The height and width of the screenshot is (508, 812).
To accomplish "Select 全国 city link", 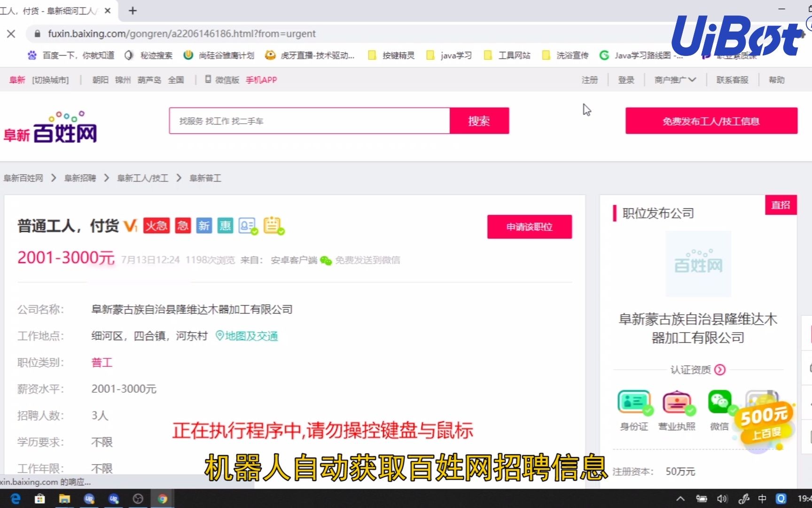I will (x=176, y=80).
